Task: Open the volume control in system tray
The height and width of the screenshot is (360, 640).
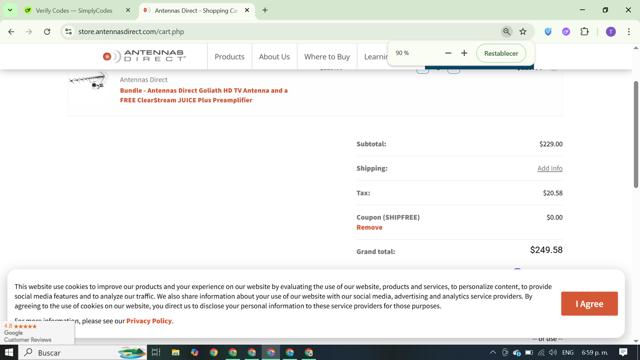Action: [553, 352]
